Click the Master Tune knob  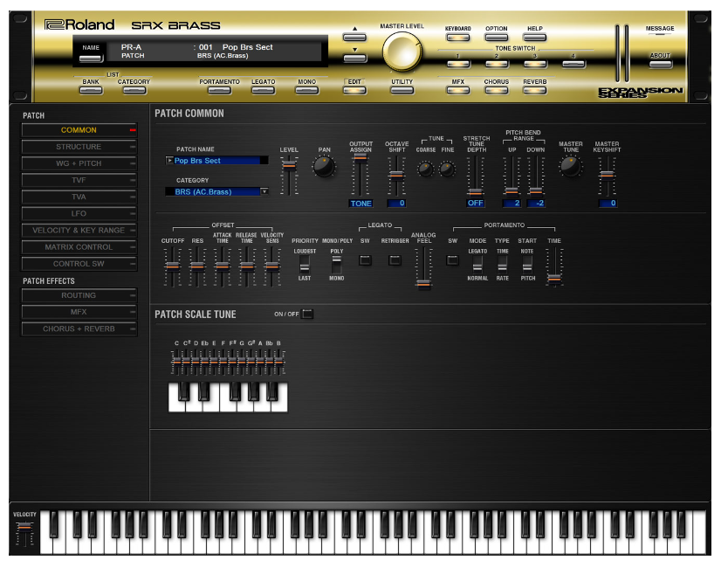click(571, 166)
